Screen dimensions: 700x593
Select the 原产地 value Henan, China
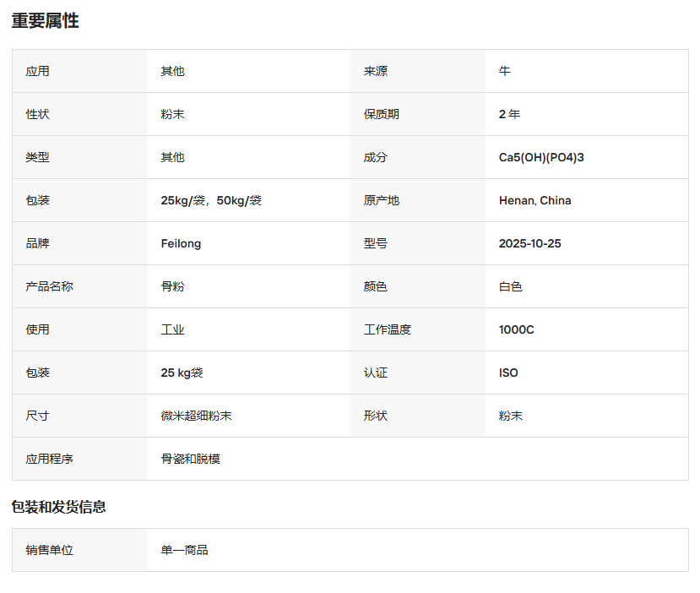pos(532,200)
